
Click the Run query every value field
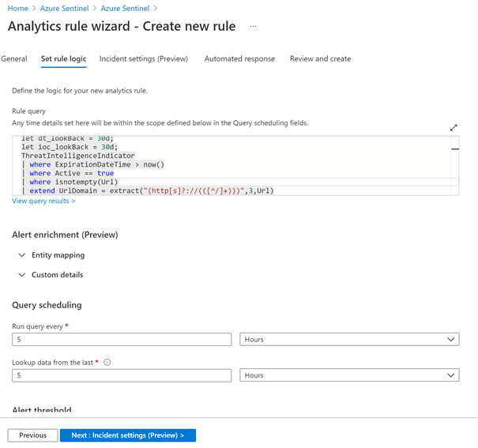[x=122, y=340]
